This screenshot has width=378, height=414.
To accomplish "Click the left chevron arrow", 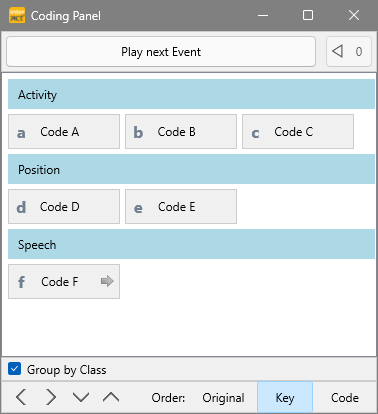I will (21, 397).
